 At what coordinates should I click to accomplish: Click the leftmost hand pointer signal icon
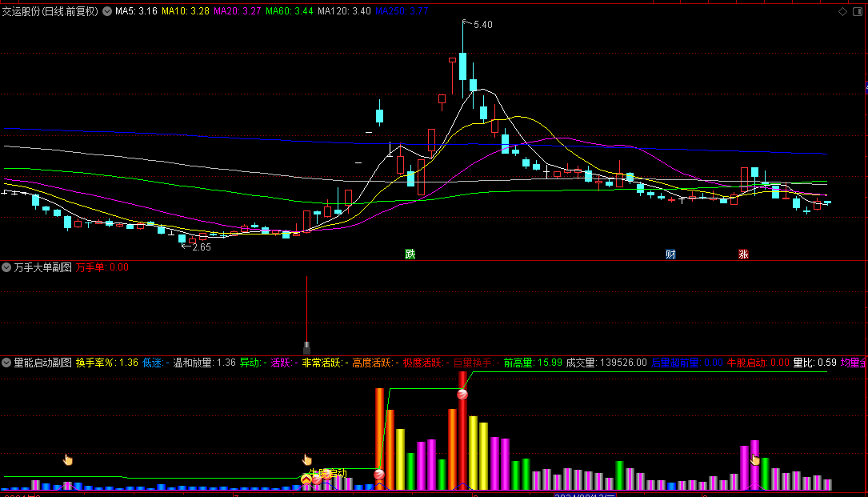tap(67, 459)
